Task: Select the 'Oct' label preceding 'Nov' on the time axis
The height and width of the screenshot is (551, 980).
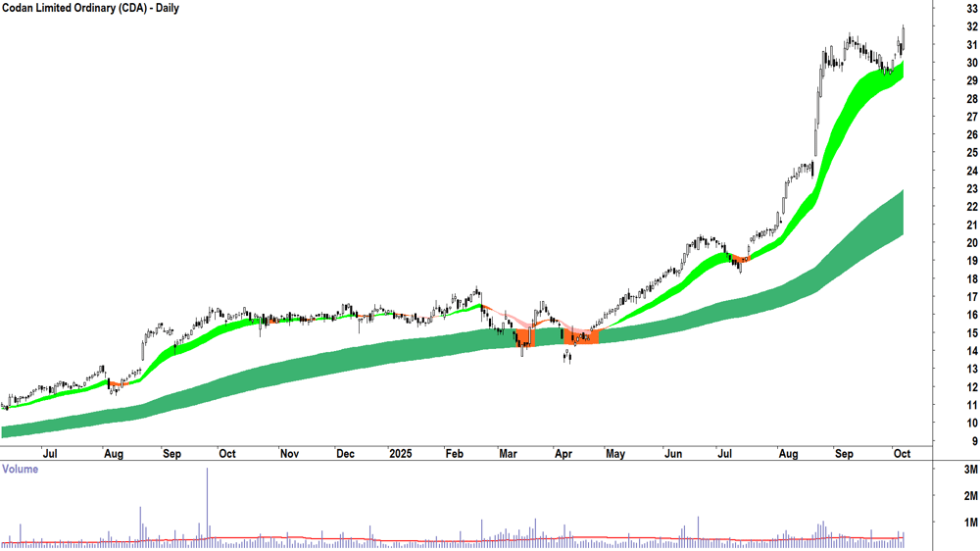Action: 227,453
